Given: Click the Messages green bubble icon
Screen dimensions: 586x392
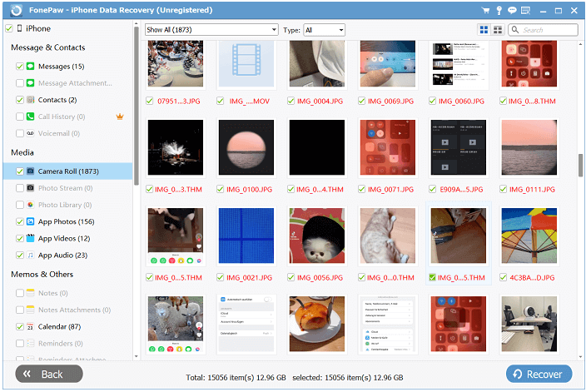Looking at the screenshot, I should click(x=31, y=66).
